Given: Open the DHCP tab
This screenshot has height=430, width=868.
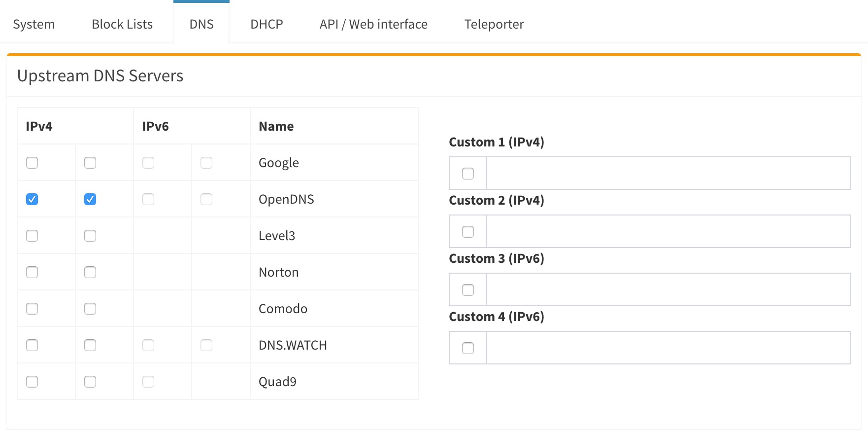Looking at the screenshot, I should pyautogui.click(x=267, y=24).
